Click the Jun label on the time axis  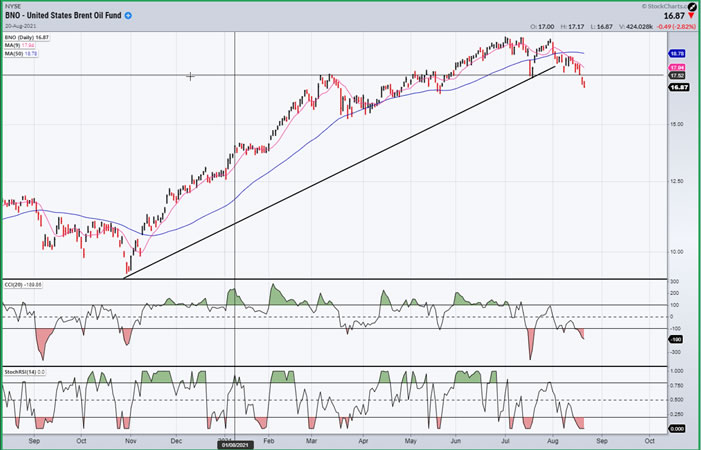[x=455, y=441]
